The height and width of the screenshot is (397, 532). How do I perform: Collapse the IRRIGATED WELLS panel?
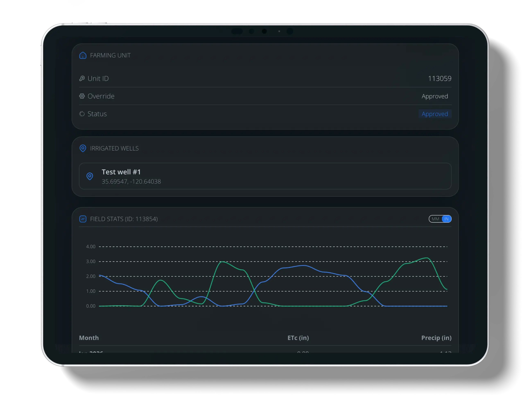(x=114, y=148)
